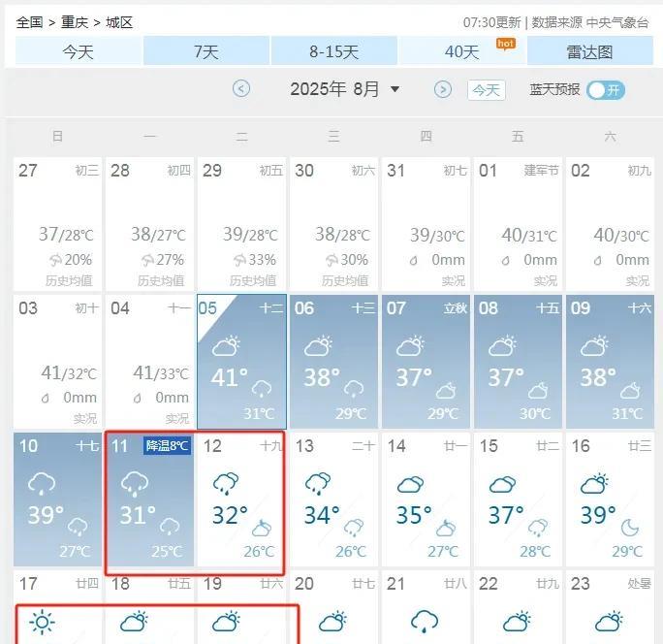Click the moon night icon on day 16
Viewport: 663px width, 644px height.
click(630, 528)
